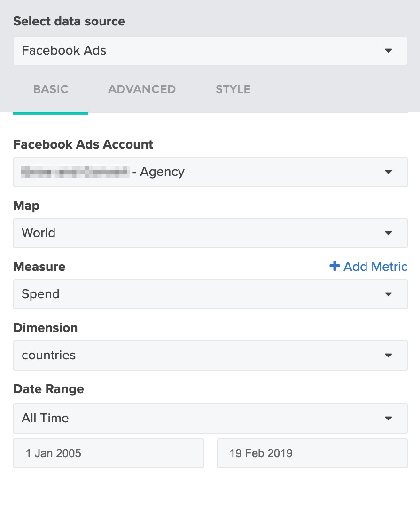
Task: Click the start date field 1 Jan 2005
Action: (x=109, y=453)
